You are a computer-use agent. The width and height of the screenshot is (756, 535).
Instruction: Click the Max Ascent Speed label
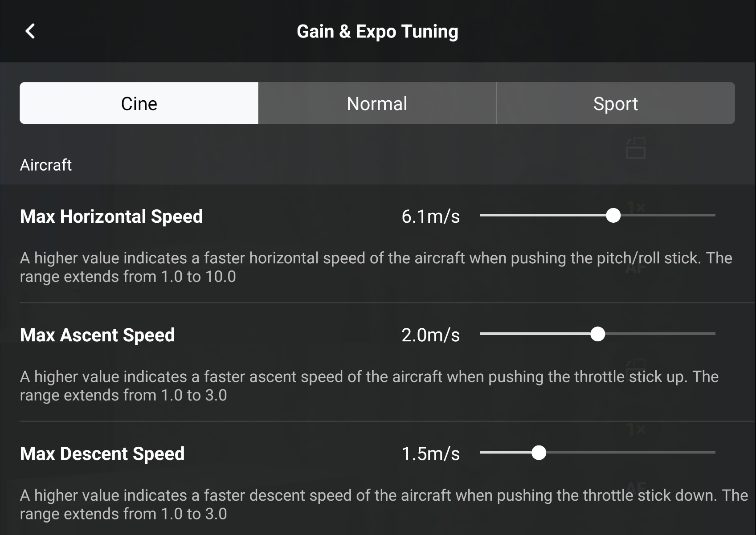pyautogui.click(x=98, y=335)
